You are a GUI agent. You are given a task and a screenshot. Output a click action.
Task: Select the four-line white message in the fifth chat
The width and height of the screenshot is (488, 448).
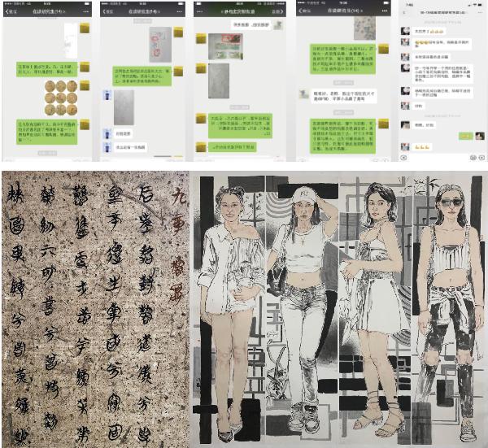443,74
